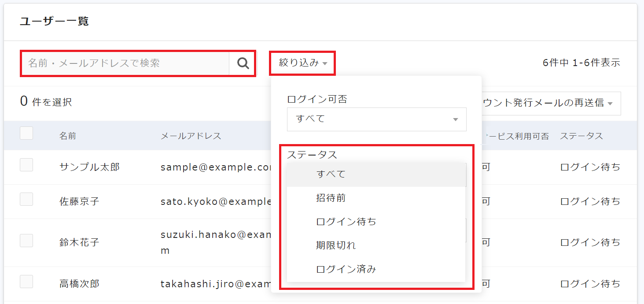Click the name 鈴木花子
The image size is (644, 304).
point(79,243)
